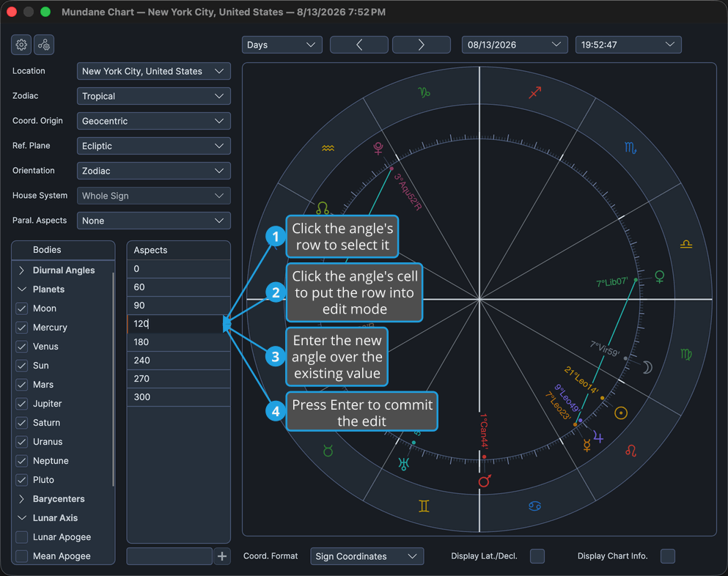Screen dimensions: 728x576
Task: Select the 240 aspect row
Action: 179,360
